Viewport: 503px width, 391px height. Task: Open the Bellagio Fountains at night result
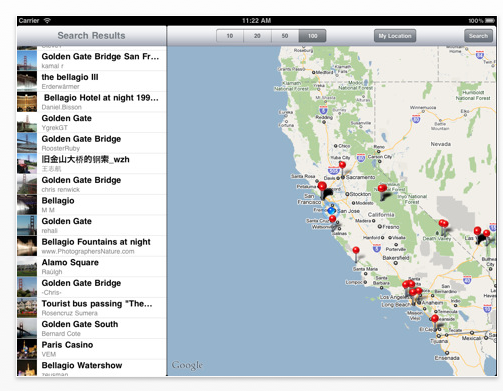92,246
